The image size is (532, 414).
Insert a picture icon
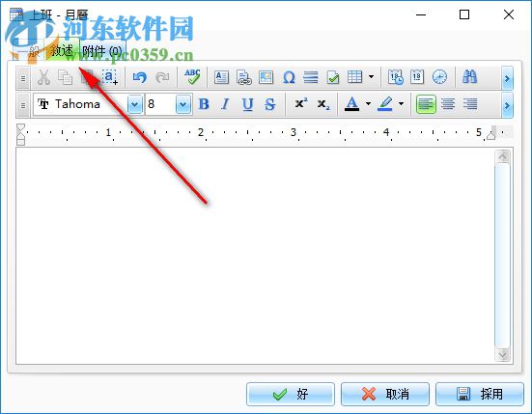point(266,77)
